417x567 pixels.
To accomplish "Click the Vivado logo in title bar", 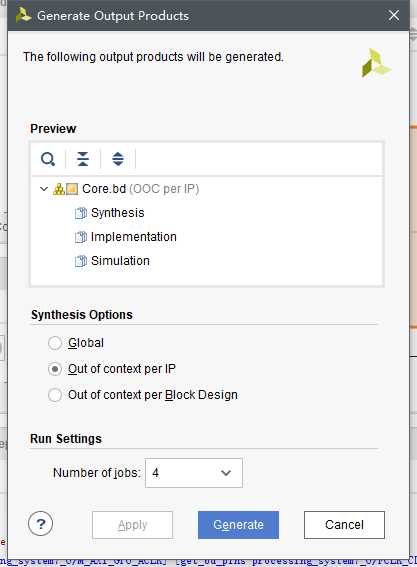I will point(24,16).
